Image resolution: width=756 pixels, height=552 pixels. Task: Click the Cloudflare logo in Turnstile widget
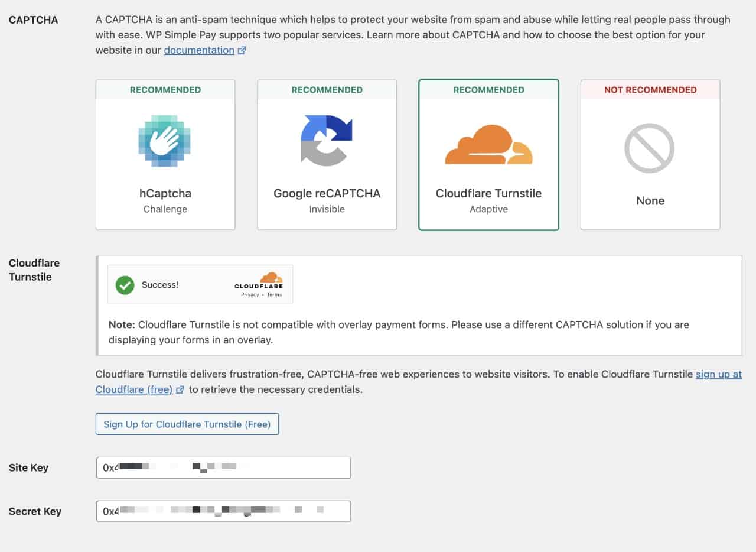click(259, 280)
